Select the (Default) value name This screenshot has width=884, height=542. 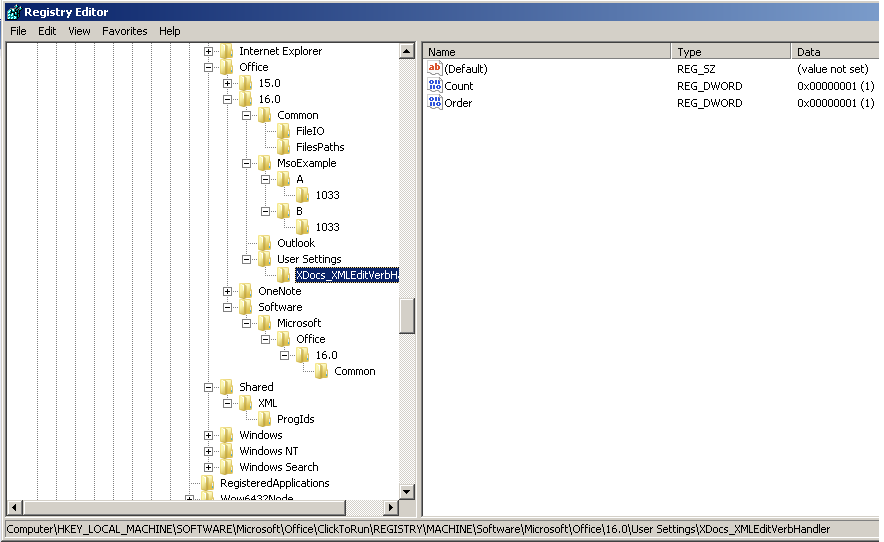coord(466,69)
